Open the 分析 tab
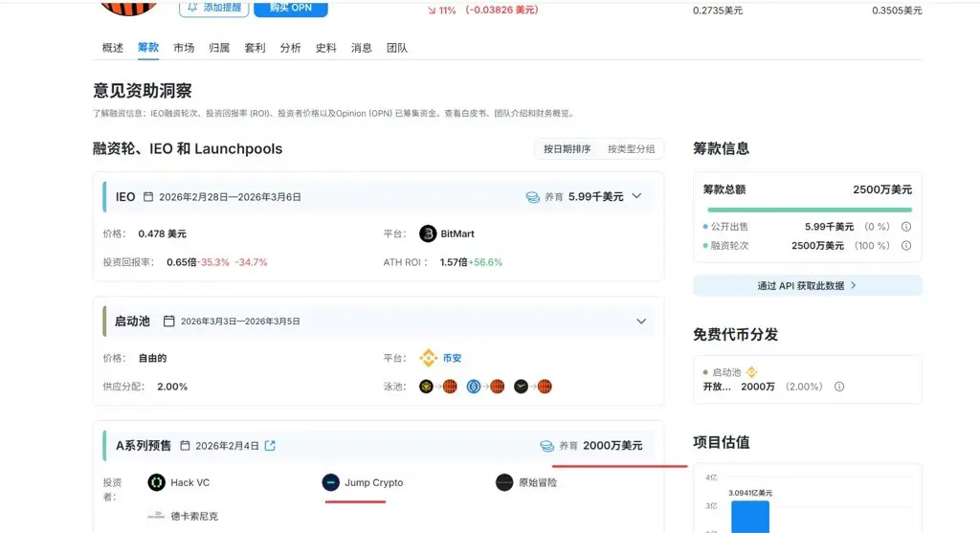 [x=290, y=48]
